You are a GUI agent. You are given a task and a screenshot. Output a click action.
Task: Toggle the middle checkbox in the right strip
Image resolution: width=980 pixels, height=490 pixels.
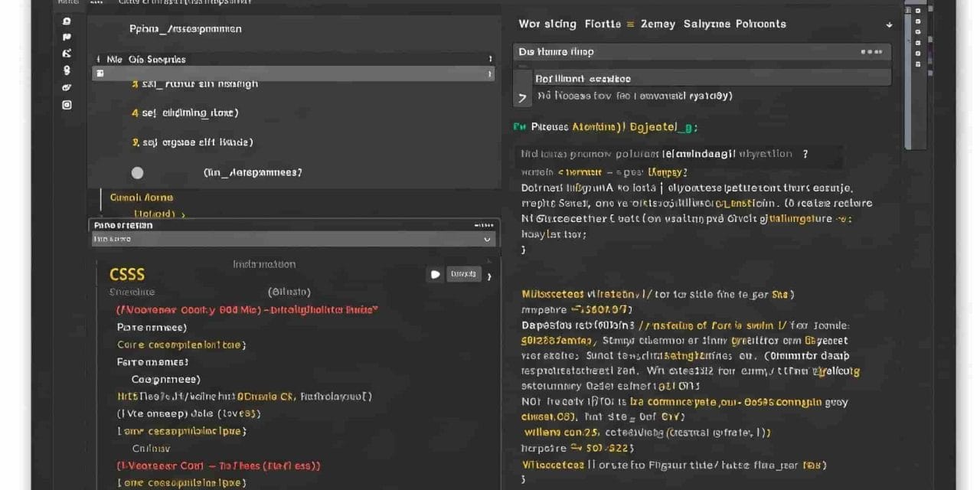click(918, 37)
